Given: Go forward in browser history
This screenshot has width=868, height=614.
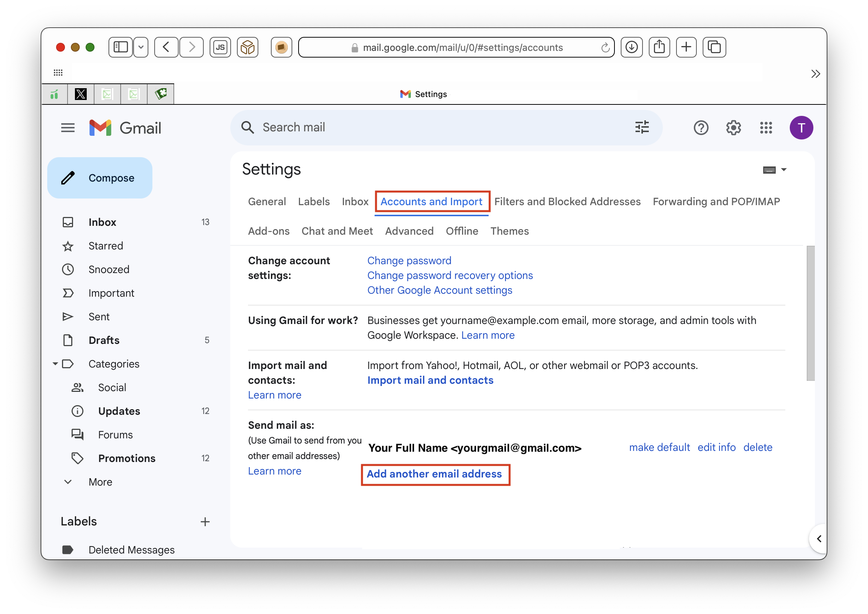Looking at the screenshot, I should pos(192,47).
